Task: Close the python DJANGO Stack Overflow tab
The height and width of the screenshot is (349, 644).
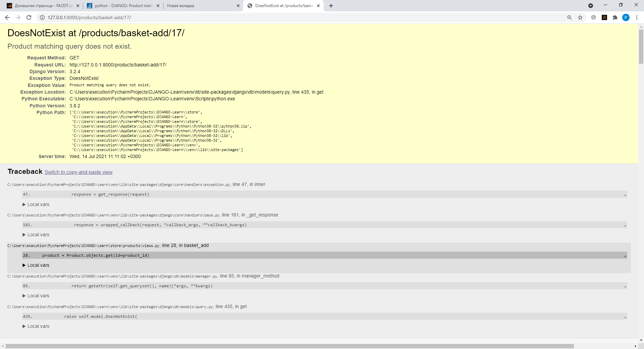Action: [x=158, y=6]
